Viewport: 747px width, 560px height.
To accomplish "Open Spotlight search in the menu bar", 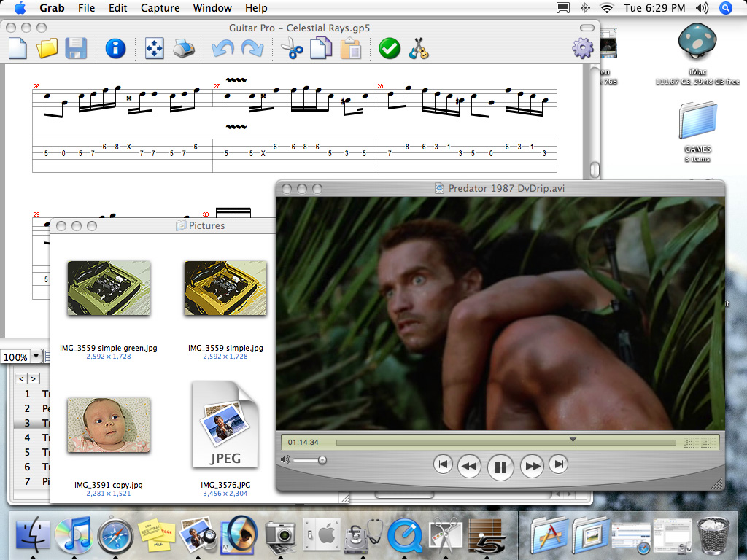I will [726, 8].
